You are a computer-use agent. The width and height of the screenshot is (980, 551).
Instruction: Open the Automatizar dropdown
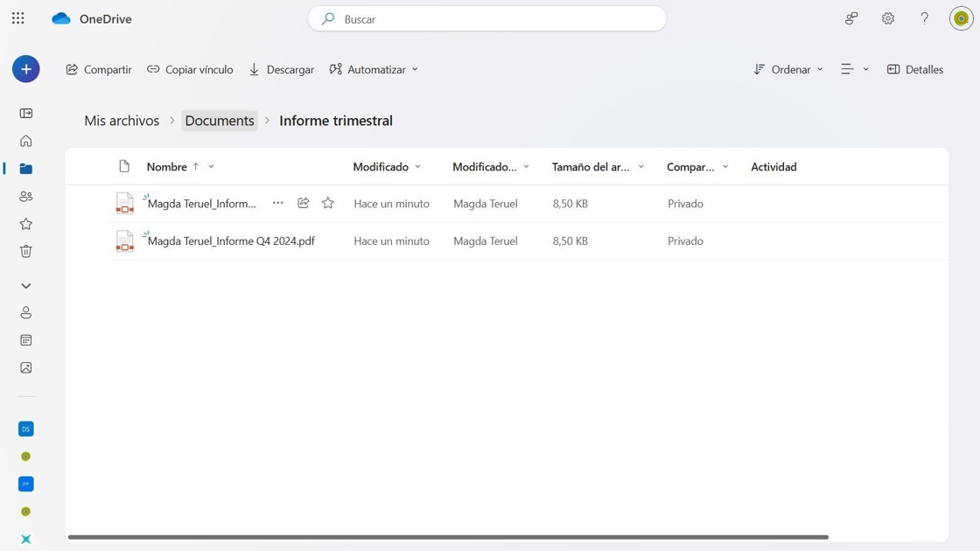(374, 69)
